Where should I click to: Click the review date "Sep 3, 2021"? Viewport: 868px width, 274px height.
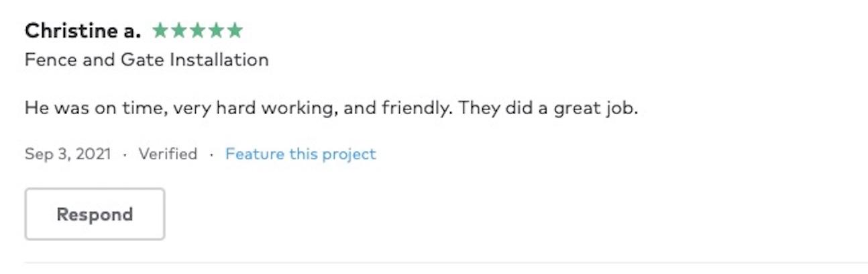tap(68, 154)
